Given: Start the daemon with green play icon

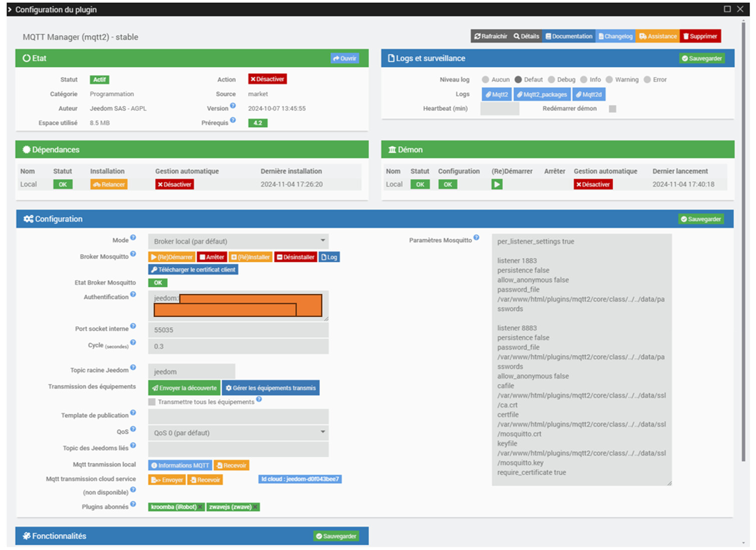Looking at the screenshot, I should tap(497, 185).
